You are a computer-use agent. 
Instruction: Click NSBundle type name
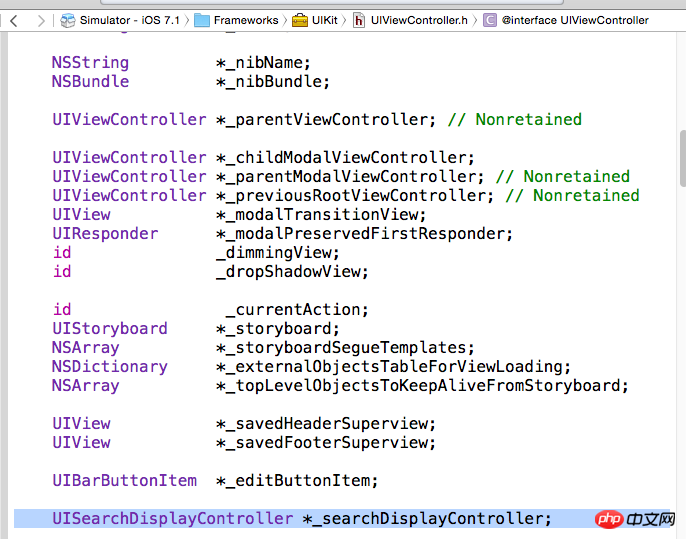pos(90,82)
